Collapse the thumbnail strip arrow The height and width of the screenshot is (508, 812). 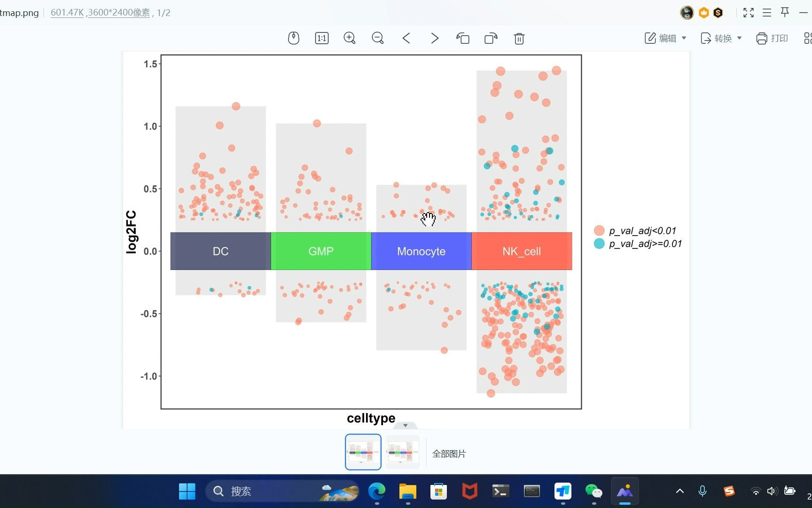pos(406,425)
